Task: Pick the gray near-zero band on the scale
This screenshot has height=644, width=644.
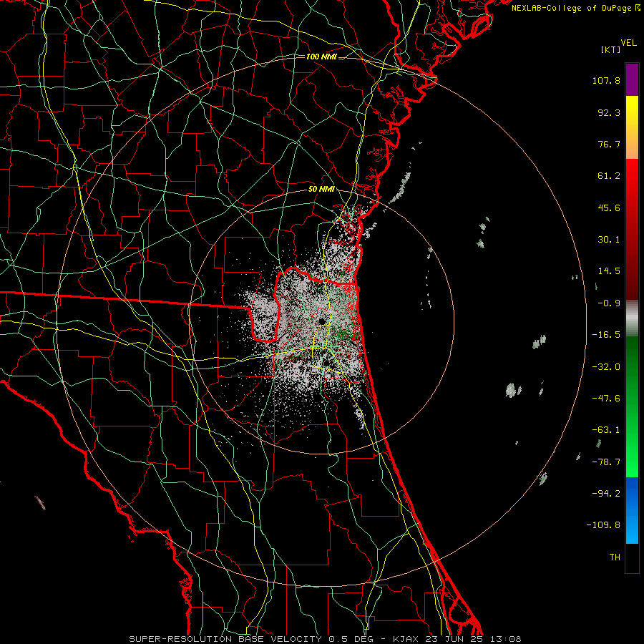Action: [632, 318]
